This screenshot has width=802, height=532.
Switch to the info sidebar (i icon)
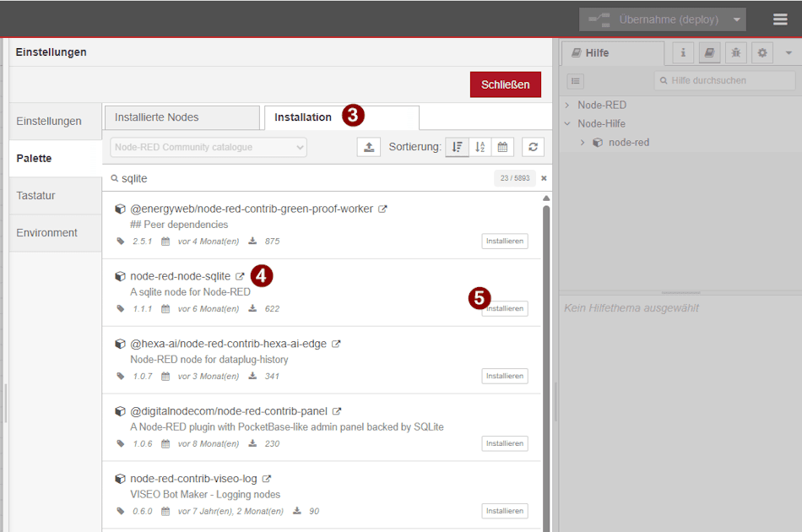[682, 52]
